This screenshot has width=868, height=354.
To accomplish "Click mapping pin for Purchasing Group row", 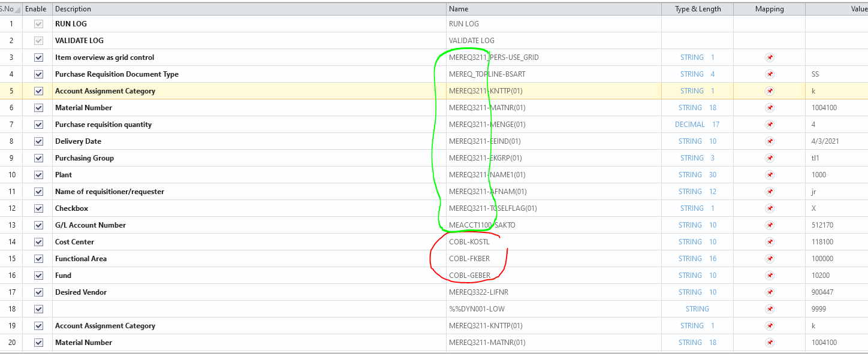I will tap(770, 158).
